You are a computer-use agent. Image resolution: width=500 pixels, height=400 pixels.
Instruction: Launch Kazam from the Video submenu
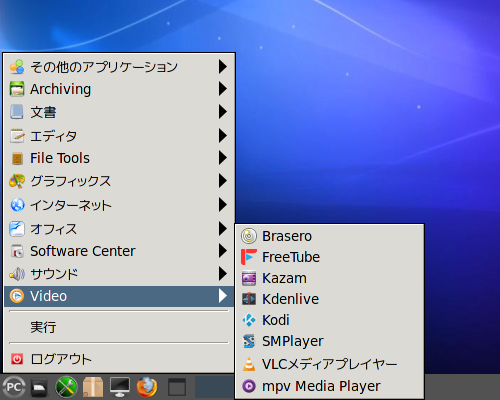click(x=329, y=278)
